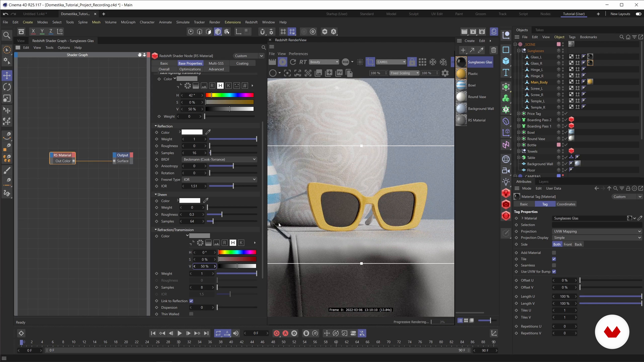
Task: Click new material plus icon
Action: click(463, 50)
